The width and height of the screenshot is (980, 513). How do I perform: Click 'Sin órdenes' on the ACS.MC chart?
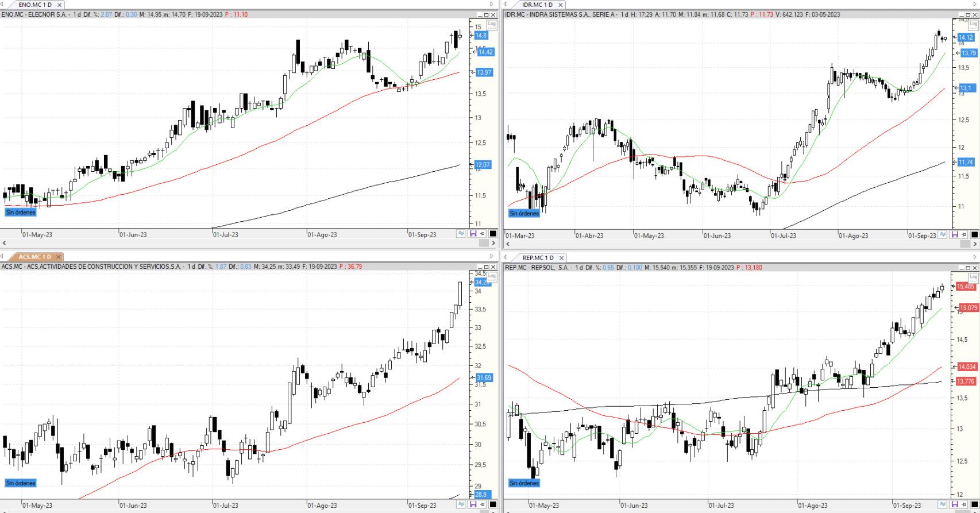point(21,483)
